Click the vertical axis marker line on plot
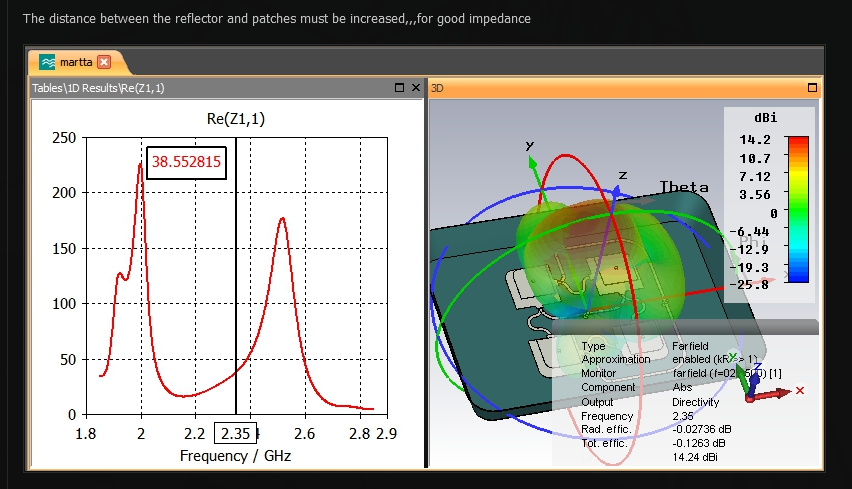The height and width of the screenshot is (489, 852). [x=236, y=276]
